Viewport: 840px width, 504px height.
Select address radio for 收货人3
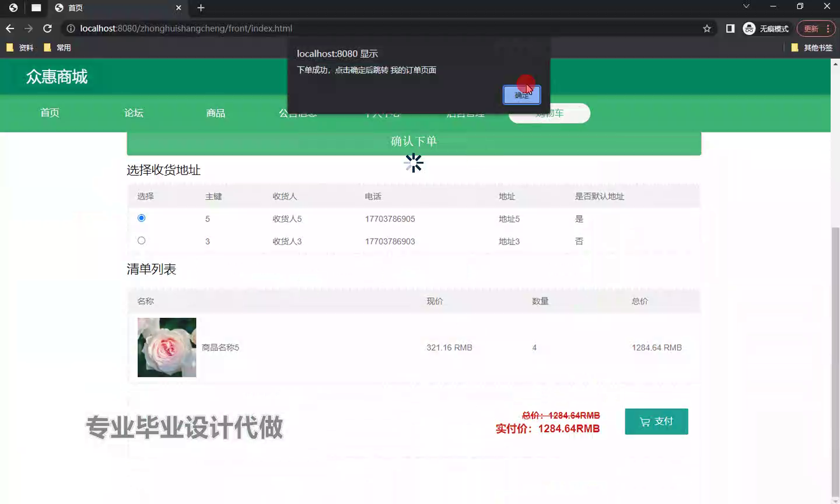(141, 240)
